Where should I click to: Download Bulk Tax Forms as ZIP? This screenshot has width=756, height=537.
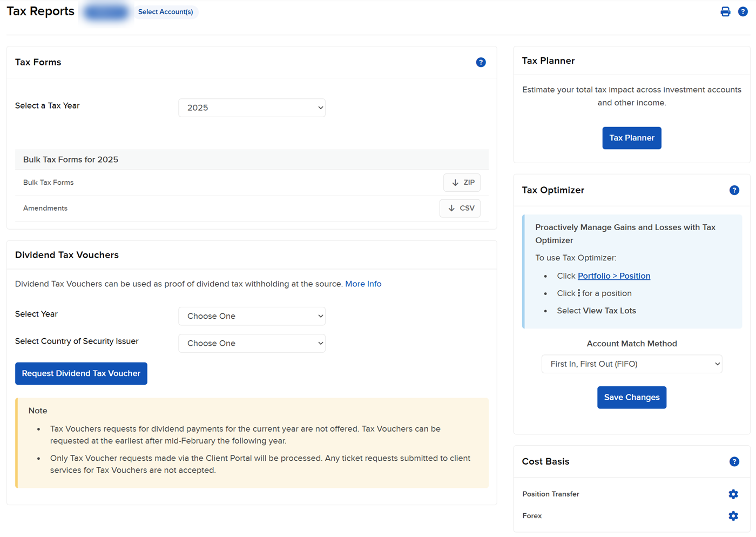click(462, 183)
